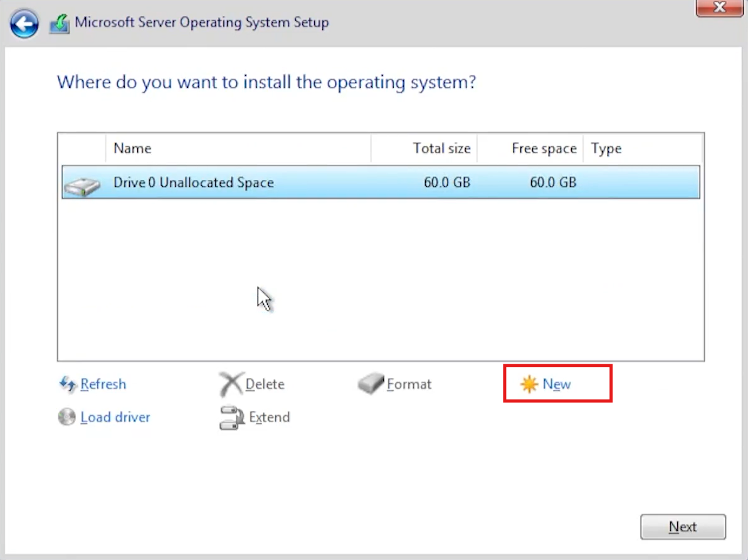Screen dimensions: 748x560
Task: Click the setup wizard icon in title bar
Action: click(59, 23)
